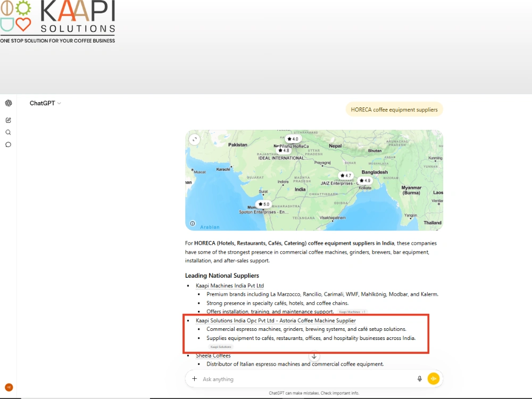
Task: Open the search chats magnifier icon
Action: tap(9, 132)
